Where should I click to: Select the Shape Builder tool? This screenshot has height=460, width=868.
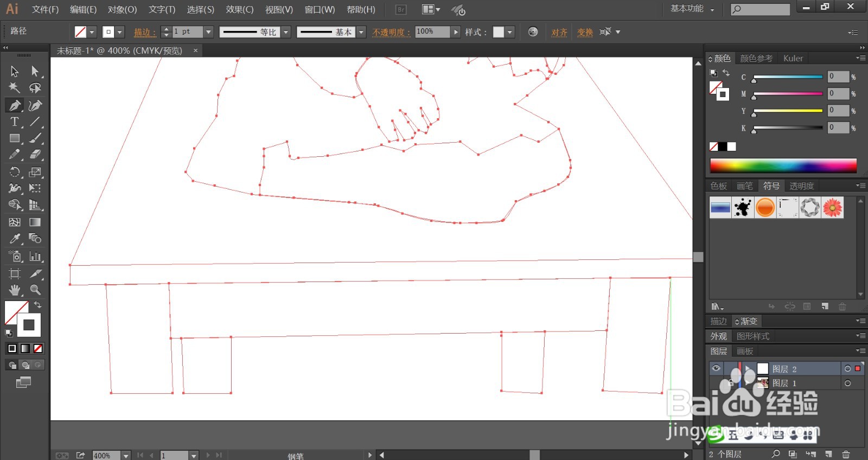15,205
